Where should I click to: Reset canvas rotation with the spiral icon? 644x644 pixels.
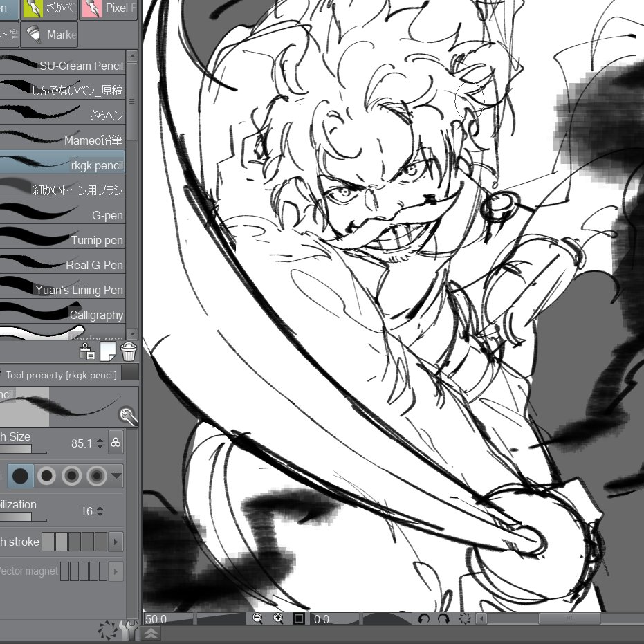click(465, 618)
